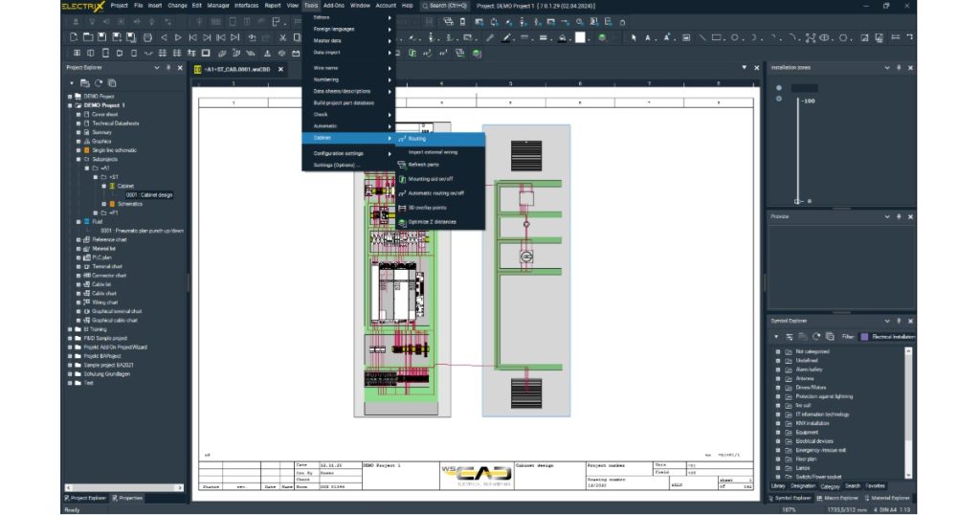
Task: Select 'Drives/Motors' symbol category
Action: coord(811,388)
